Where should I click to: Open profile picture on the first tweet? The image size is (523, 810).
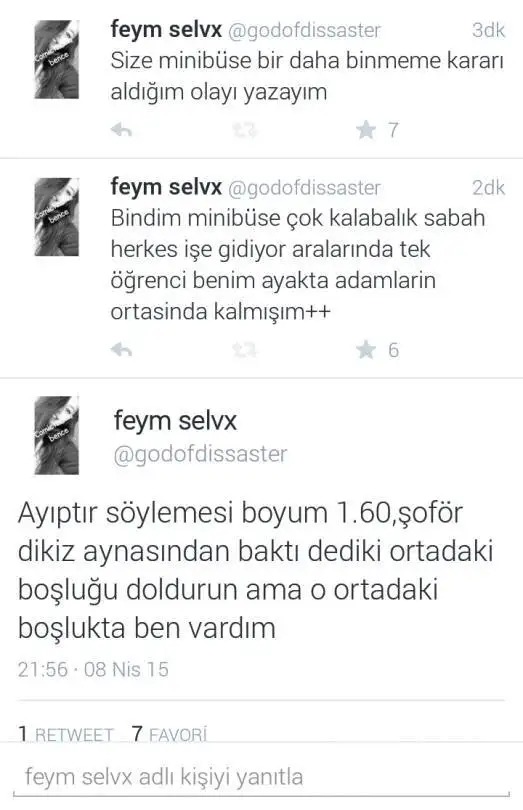(x=56, y=59)
